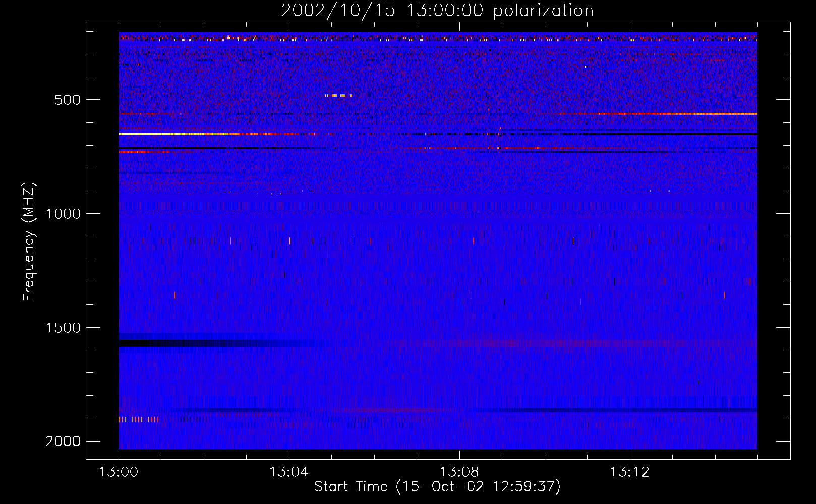Click the 'Start Time (15-Oct-02 12:59:37)' label

tap(437, 487)
